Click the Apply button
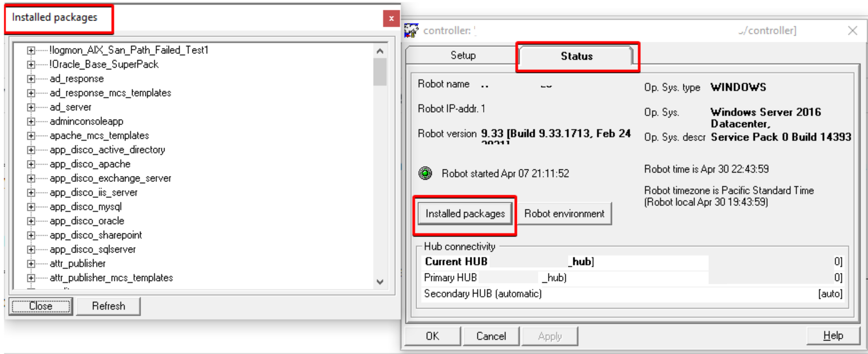868x354 pixels. pyautogui.click(x=550, y=336)
